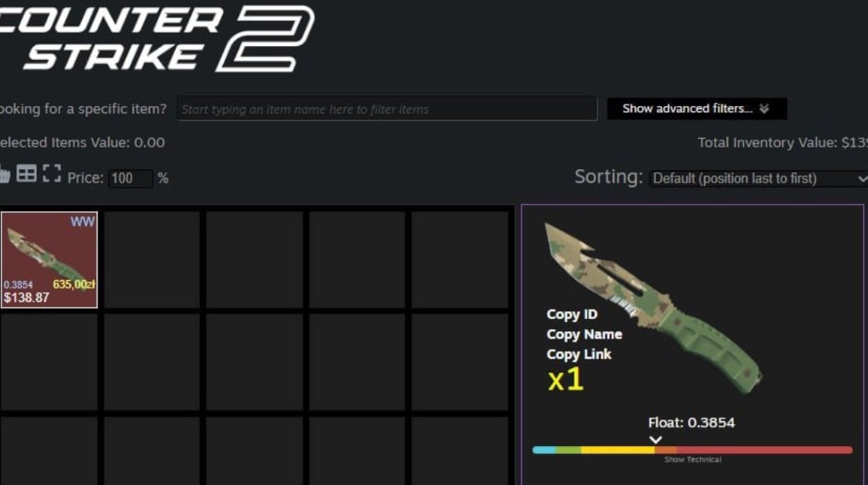Click Copy Link option
868x485 pixels.
coord(579,354)
